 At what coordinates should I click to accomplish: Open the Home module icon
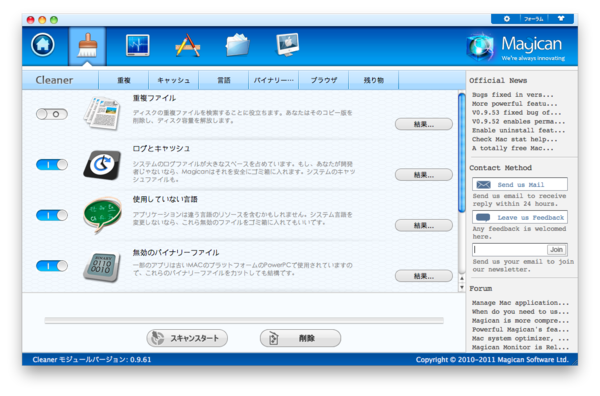click(x=42, y=45)
